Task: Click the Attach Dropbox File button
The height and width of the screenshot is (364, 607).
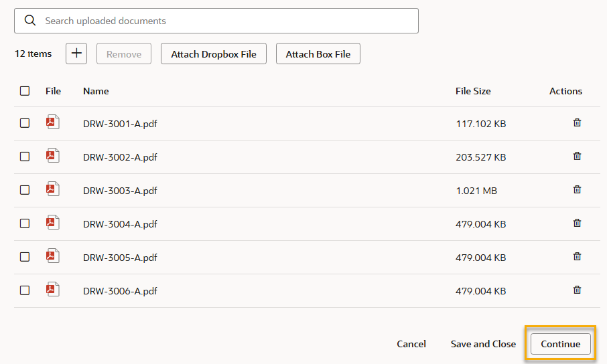Action: [214, 54]
